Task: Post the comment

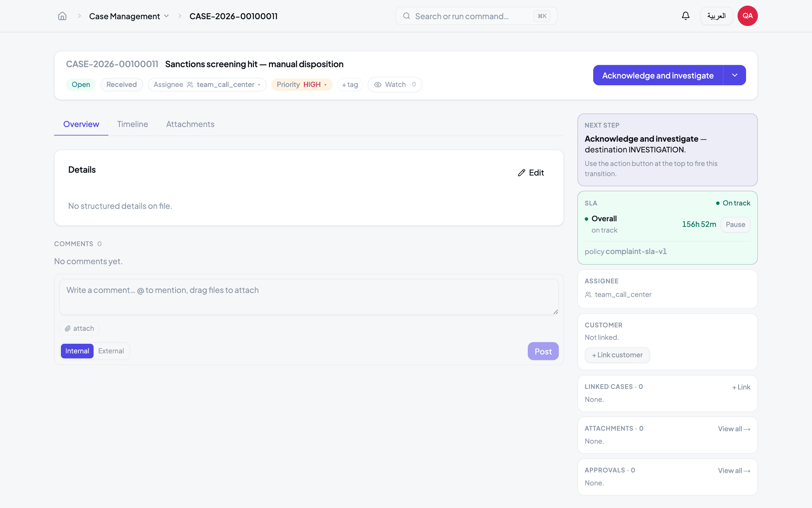Action: 543,351
